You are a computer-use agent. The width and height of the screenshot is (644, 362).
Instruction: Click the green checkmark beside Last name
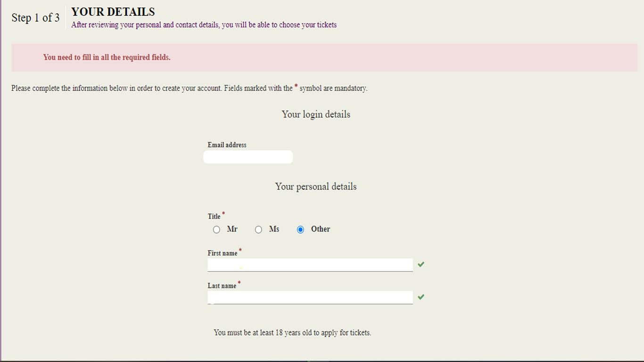(x=421, y=297)
